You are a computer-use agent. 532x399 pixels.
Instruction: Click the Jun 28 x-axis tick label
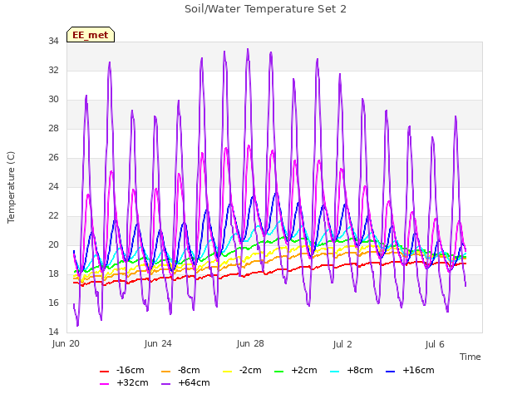(x=250, y=343)
